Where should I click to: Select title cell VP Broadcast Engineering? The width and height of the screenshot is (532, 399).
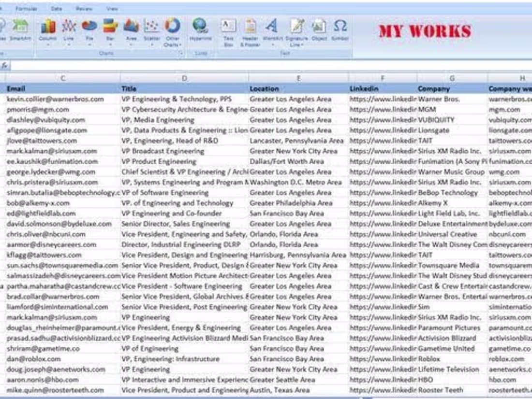pos(184,151)
